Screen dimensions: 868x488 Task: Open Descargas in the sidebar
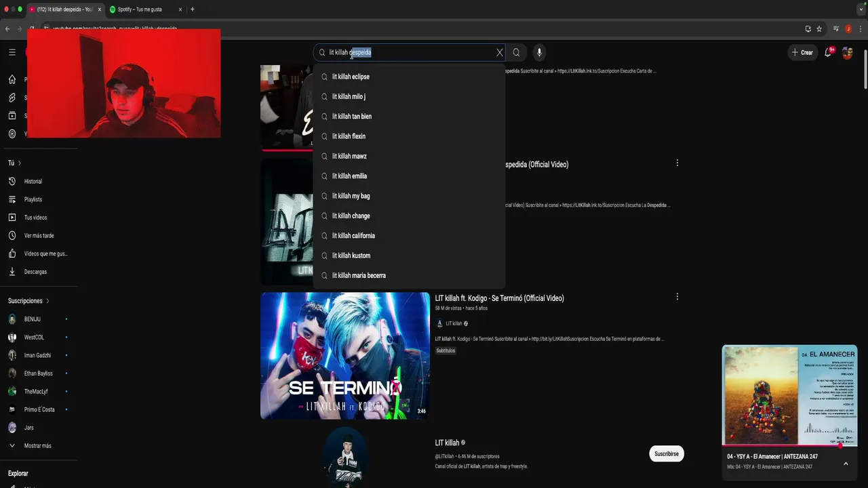35,272
